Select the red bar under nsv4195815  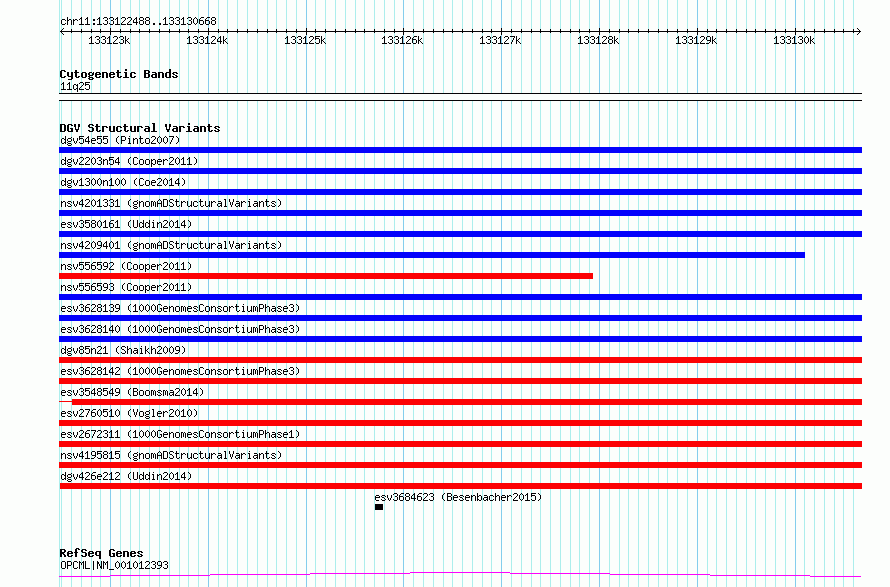(x=460, y=465)
